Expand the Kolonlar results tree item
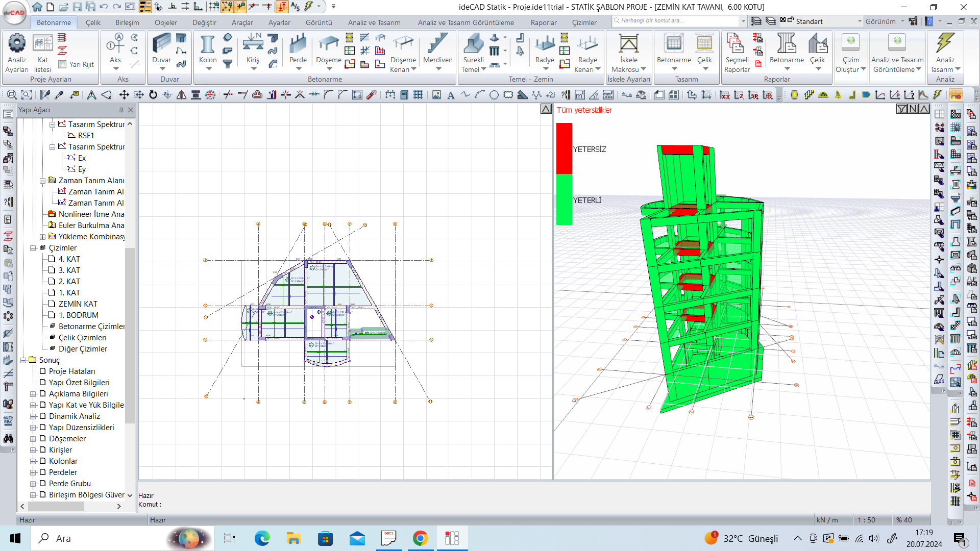Screen dimensions: 980x551 [x=33, y=460]
